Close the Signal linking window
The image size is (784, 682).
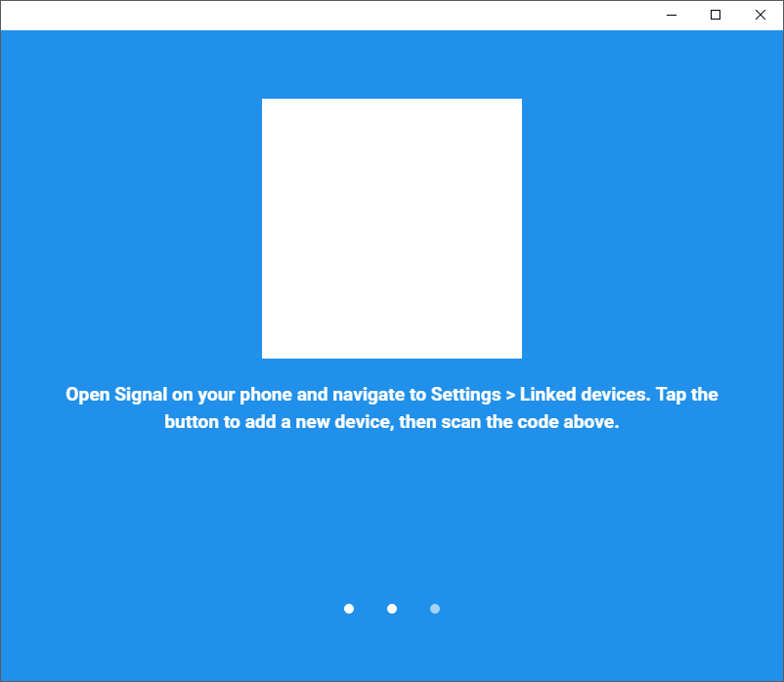coord(761,15)
